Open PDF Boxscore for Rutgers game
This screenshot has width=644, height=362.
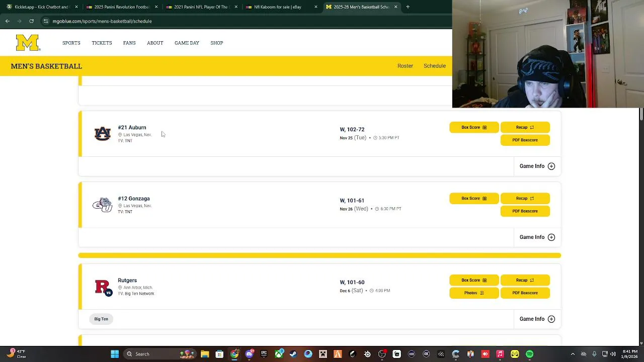[525, 293]
